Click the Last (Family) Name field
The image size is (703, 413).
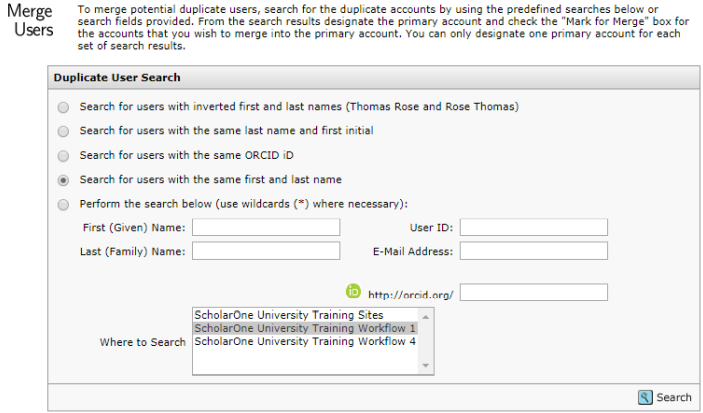pos(266,251)
